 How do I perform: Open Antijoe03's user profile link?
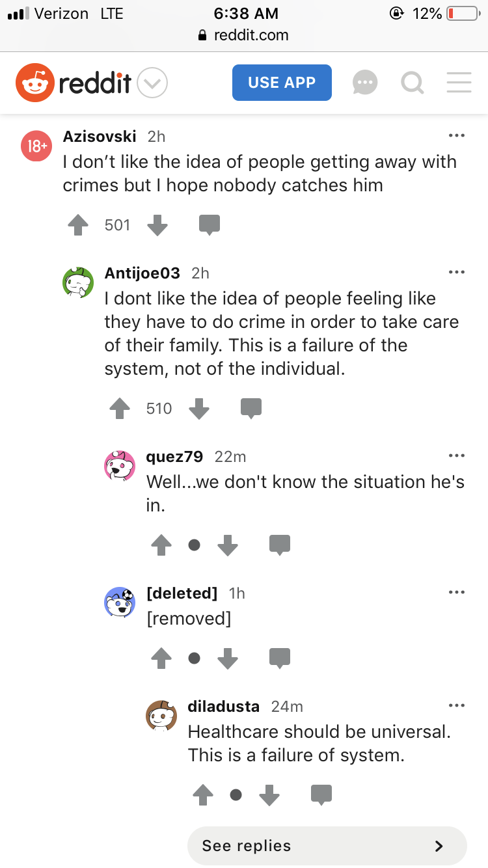point(142,273)
